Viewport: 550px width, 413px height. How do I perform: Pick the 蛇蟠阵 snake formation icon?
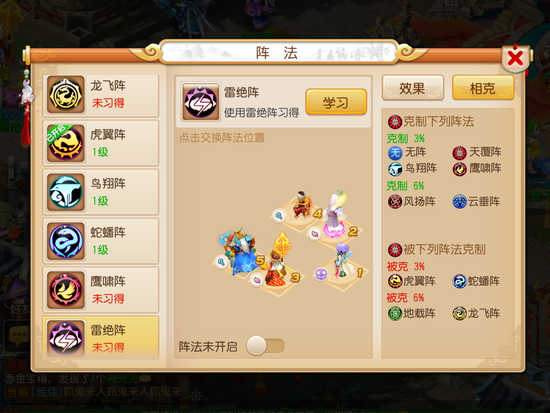click(x=66, y=241)
